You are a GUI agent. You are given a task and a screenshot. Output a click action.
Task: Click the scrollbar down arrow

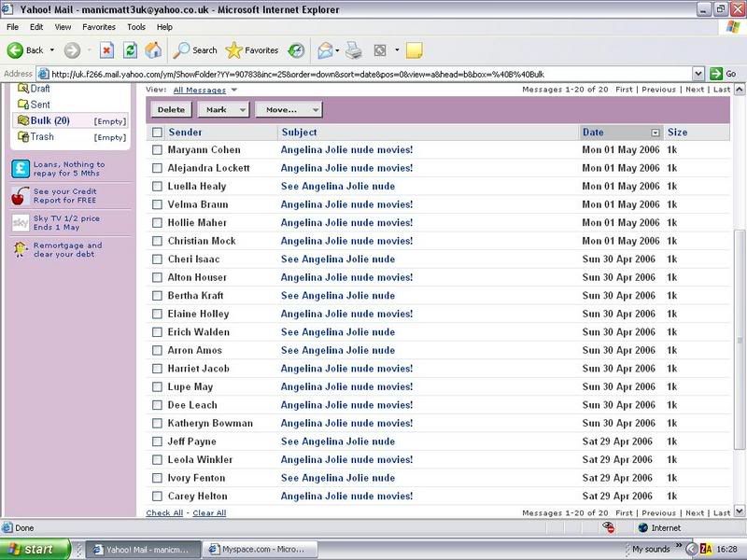(740, 511)
